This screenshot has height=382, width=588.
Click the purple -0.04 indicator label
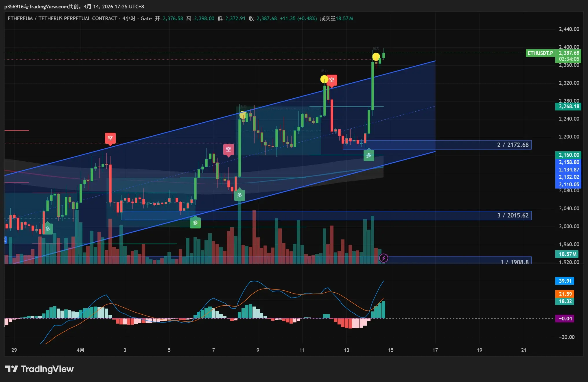(x=565, y=318)
